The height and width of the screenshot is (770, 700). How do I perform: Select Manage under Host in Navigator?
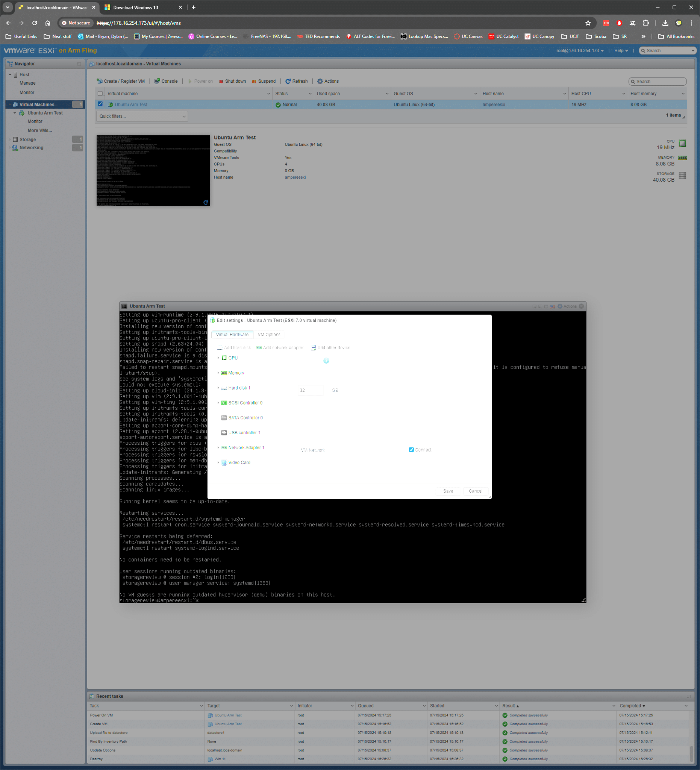click(27, 83)
